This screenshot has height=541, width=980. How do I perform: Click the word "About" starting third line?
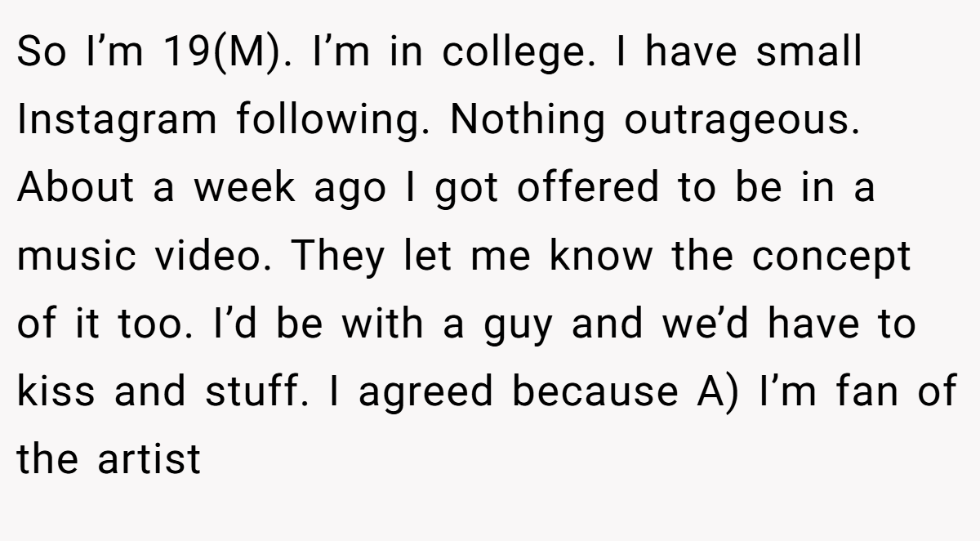click(x=75, y=188)
